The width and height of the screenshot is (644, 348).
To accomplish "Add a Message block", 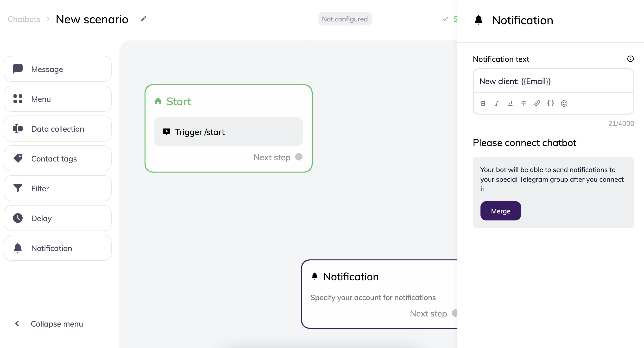I will point(58,69).
